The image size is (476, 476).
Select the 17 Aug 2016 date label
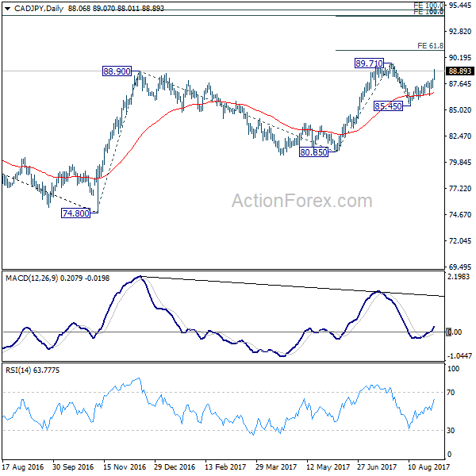pyautogui.click(x=23, y=466)
